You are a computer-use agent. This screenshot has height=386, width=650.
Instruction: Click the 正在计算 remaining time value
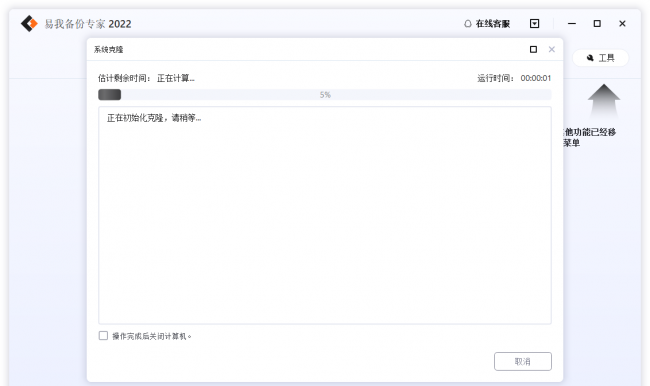point(176,78)
